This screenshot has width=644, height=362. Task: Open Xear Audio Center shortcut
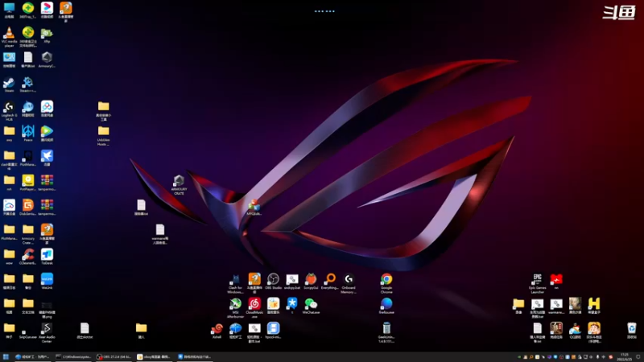[47, 328]
